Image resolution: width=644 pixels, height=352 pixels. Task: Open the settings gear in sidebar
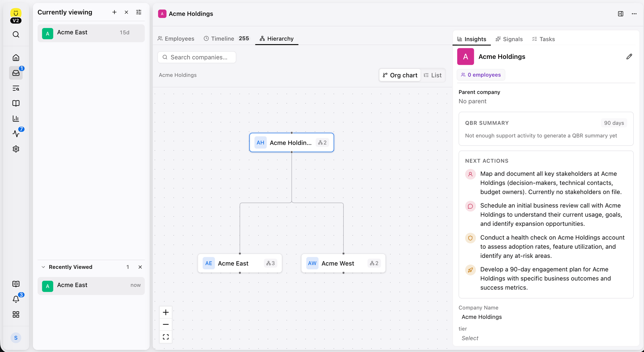click(x=16, y=149)
